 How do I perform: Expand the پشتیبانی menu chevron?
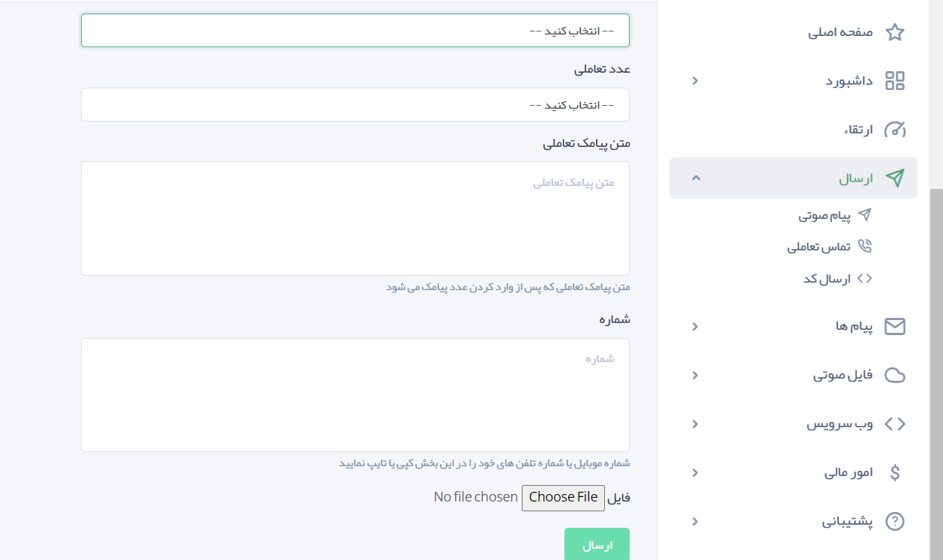[695, 521]
